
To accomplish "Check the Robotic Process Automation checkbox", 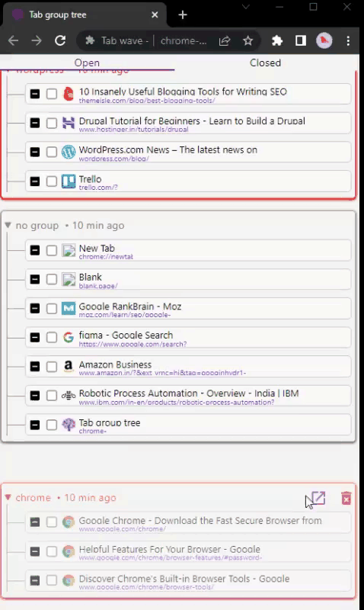I will (52, 396).
